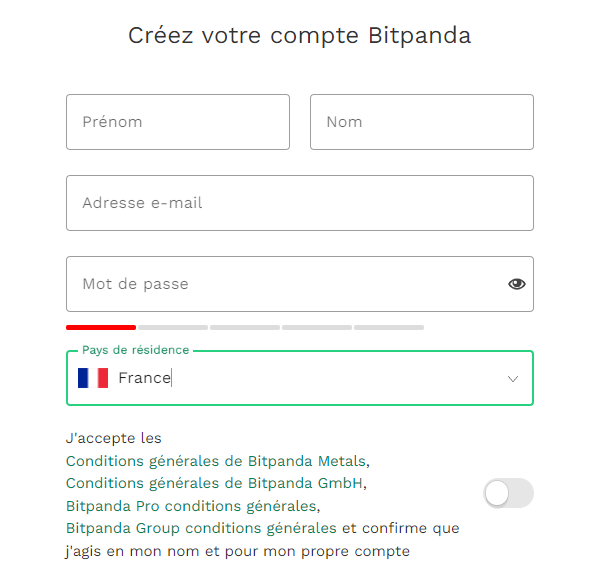606x575 pixels.
Task: Click the Pays de résidence label
Action: [x=135, y=350]
